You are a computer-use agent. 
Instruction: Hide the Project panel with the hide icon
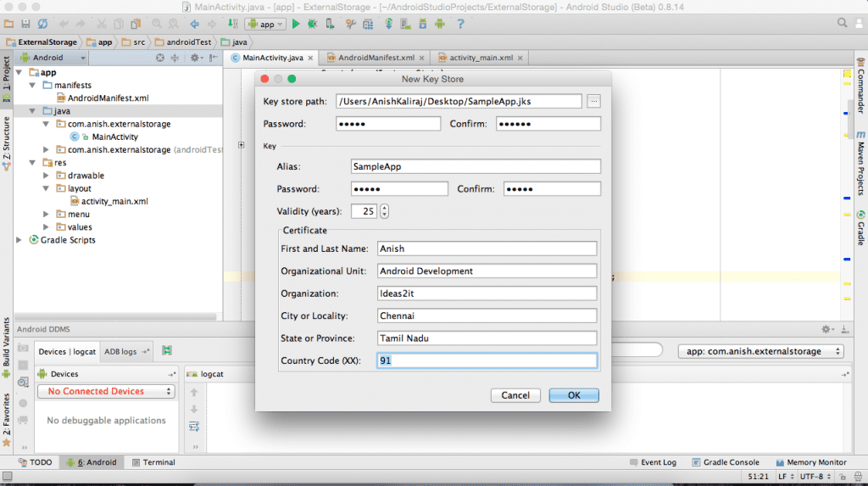[214, 58]
